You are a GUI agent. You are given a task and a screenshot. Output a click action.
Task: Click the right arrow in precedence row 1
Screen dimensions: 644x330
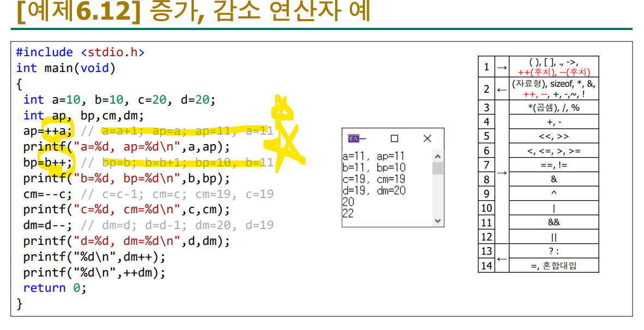pyautogui.click(x=502, y=68)
